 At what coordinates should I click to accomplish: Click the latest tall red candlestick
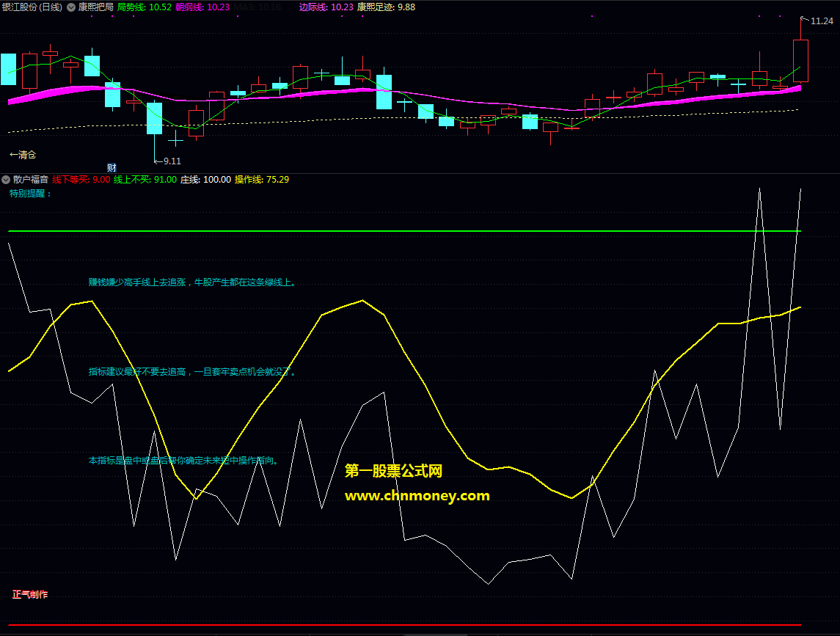pyautogui.click(x=800, y=61)
